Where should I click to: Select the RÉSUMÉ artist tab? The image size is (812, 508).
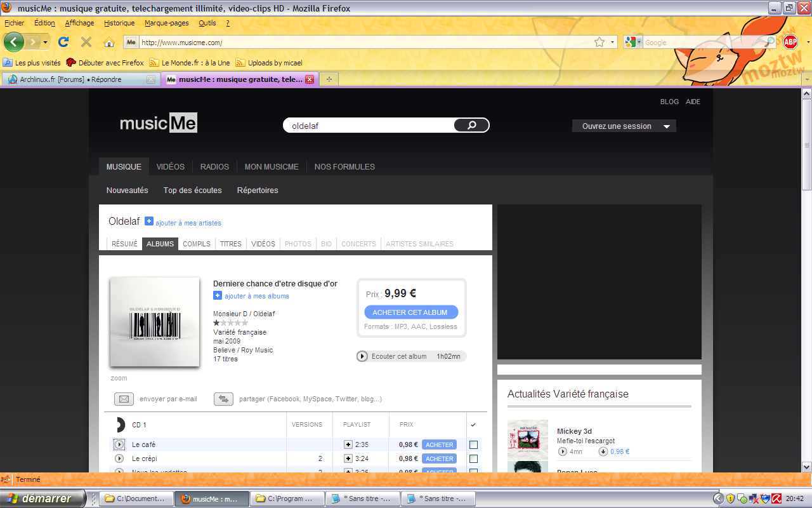point(124,244)
